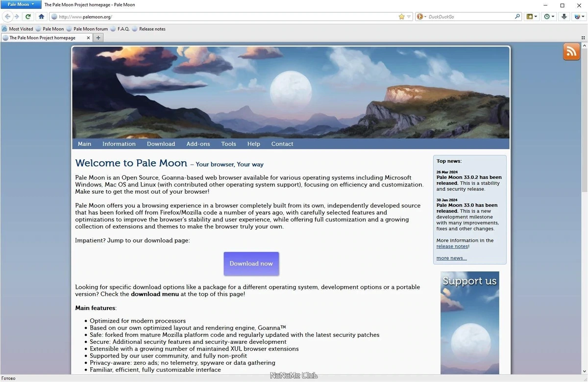Screen dimensions: 588x382
Task: Run search via the magnifying glass icon
Action: (x=517, y=17)
